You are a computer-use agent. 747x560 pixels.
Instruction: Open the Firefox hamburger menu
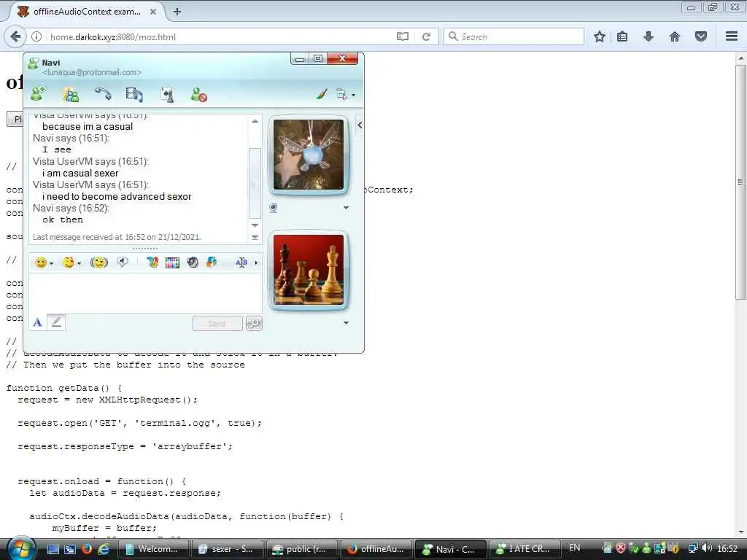point(732,36)
